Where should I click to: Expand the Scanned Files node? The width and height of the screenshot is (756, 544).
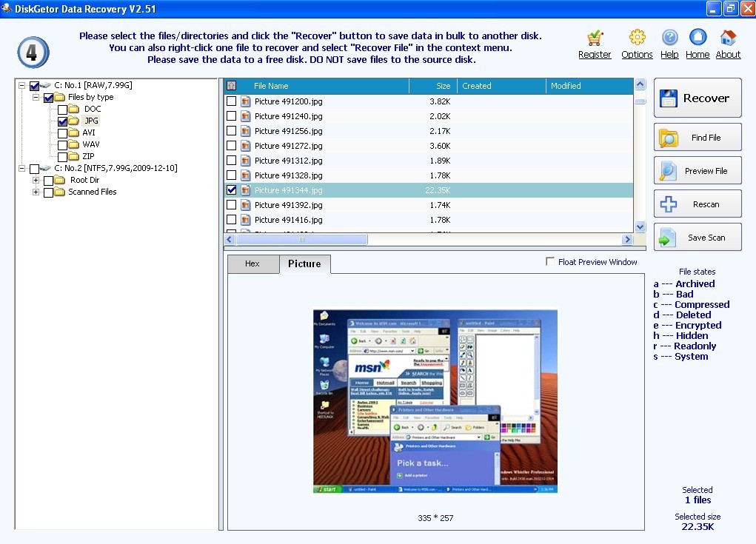click(35, 191)
